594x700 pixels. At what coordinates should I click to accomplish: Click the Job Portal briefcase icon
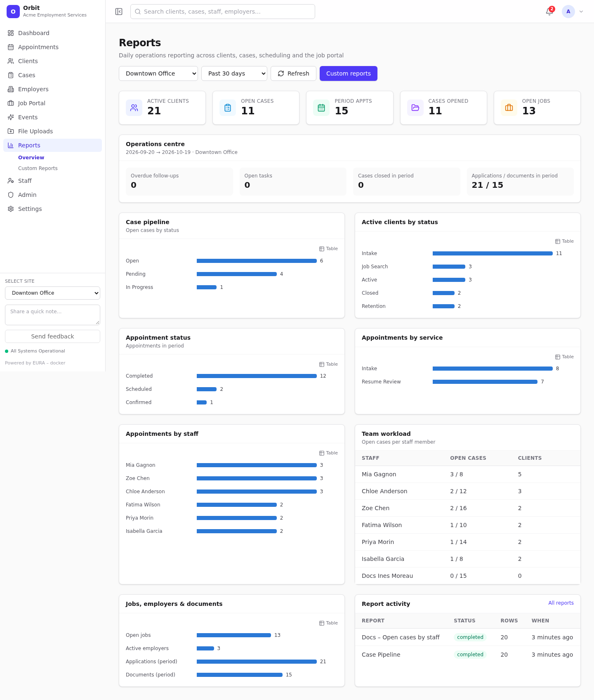tap(11, 103)
